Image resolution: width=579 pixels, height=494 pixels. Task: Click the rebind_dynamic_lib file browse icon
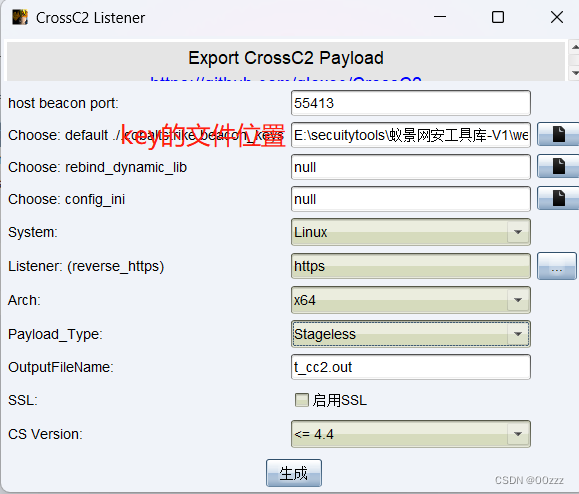coord(558,167)
